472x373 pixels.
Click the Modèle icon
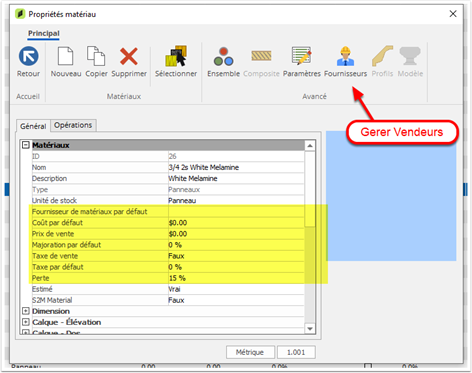pos(410,56)
